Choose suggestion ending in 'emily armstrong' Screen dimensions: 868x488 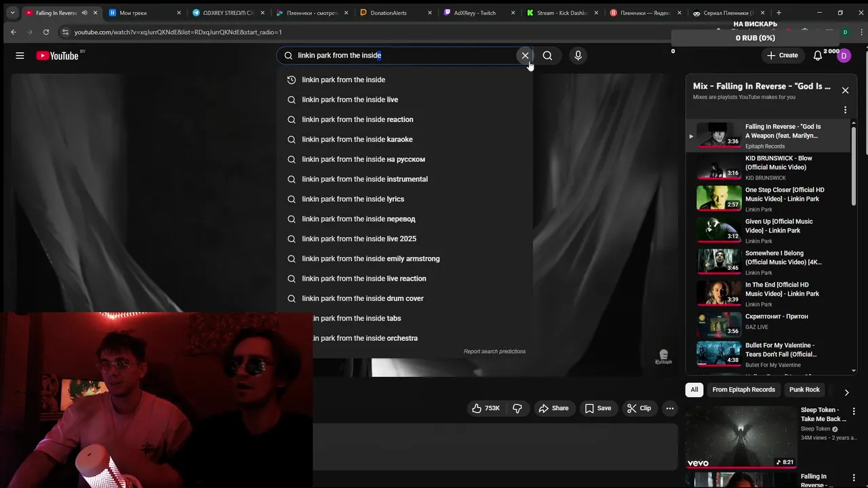click(404, 259)
